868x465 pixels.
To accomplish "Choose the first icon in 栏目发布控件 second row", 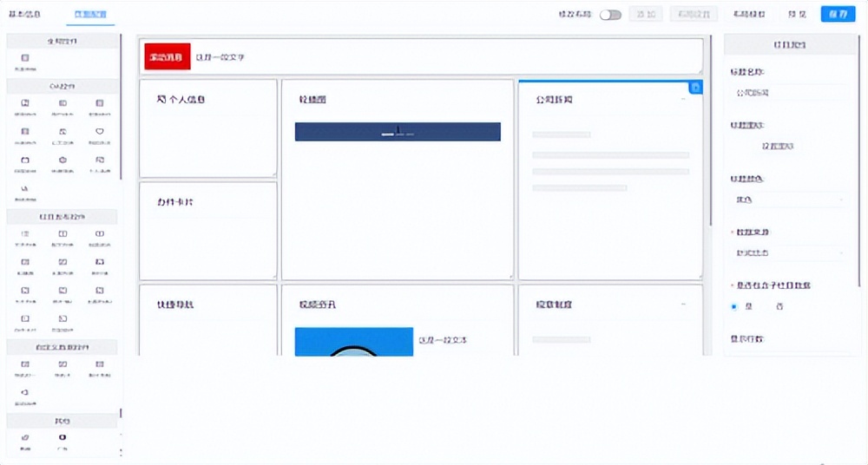I will (25, 262).
